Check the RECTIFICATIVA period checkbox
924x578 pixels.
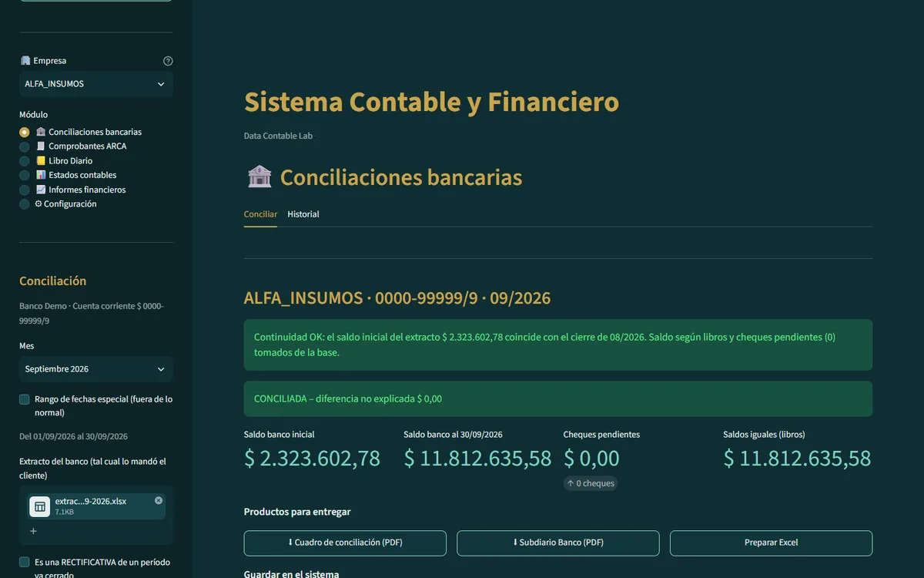coord(25,562)
